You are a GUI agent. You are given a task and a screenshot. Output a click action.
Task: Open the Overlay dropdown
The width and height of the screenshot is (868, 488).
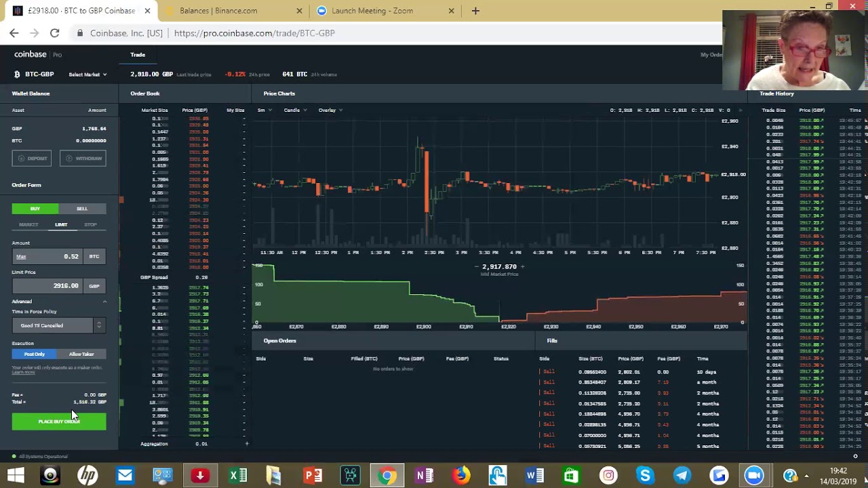(x=330, y=110)
